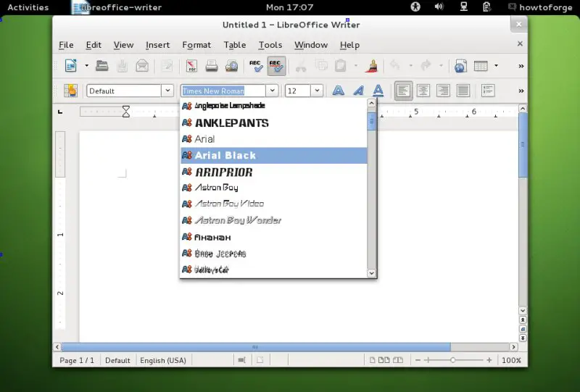Click the English (USA) language status
The height and width of the screenshot is (392, 580).
point(163,360)
